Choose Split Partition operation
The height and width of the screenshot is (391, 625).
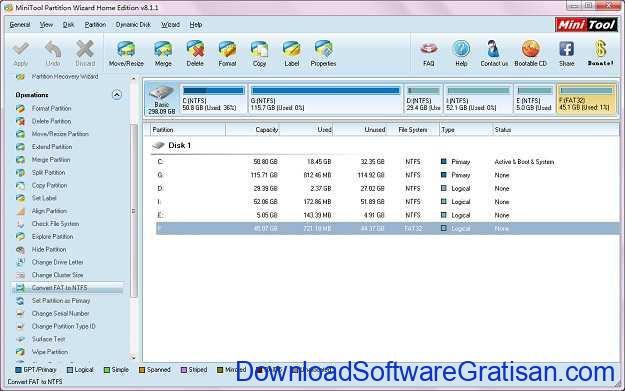48,172
